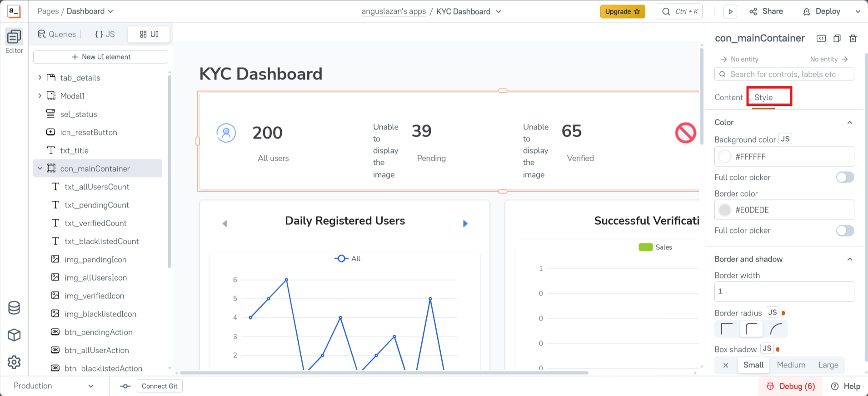Switch to the Style property tab
Screen dimensions: 868x396
click(763, 98)
